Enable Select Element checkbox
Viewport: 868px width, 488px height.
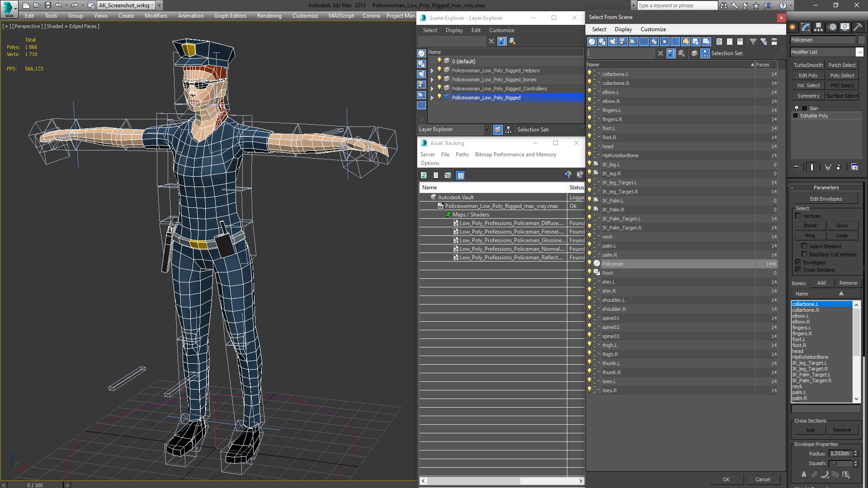(804, 246)
